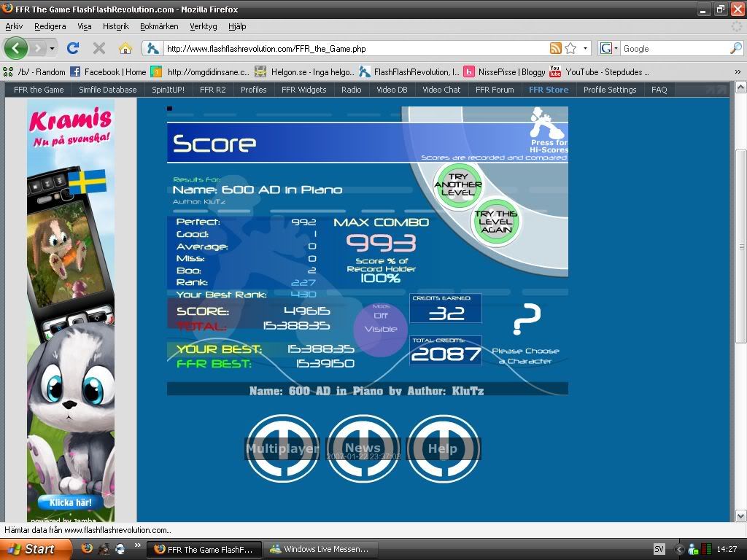The height and width of the screenshot is (560, 747).
Task: Open the address bar history dropdown
Action: (585, 49)
